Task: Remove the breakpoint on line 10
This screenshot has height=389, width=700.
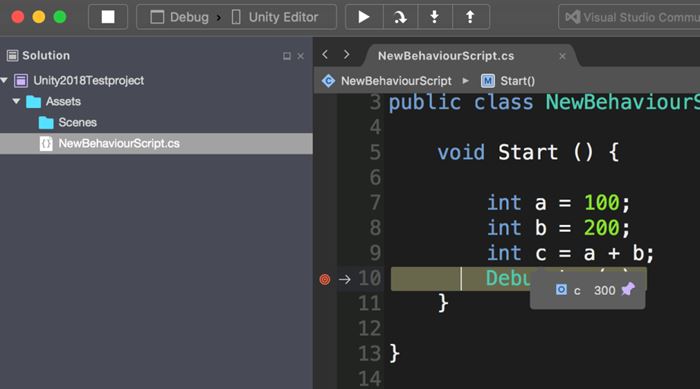Action: pyautogui.click(x=325, y=280)
